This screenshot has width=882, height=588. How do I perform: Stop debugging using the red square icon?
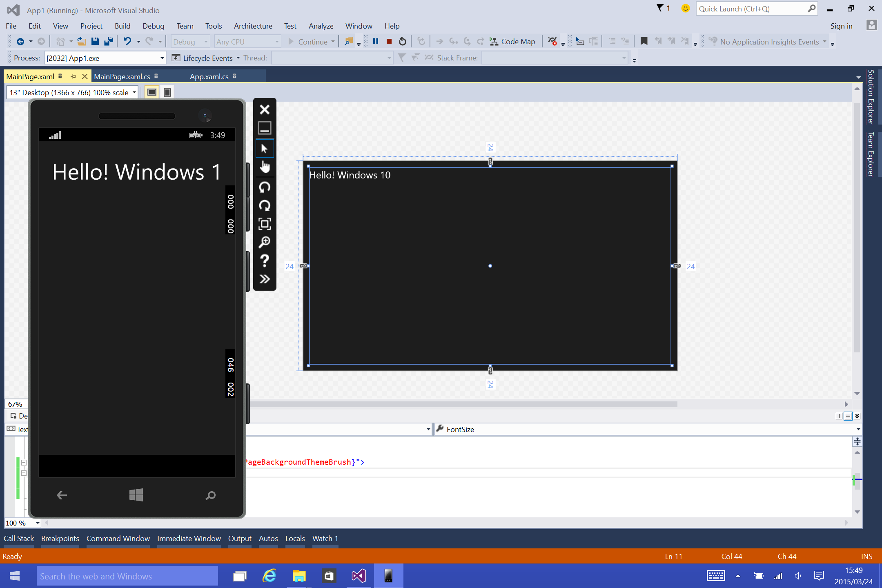[389, 41]
